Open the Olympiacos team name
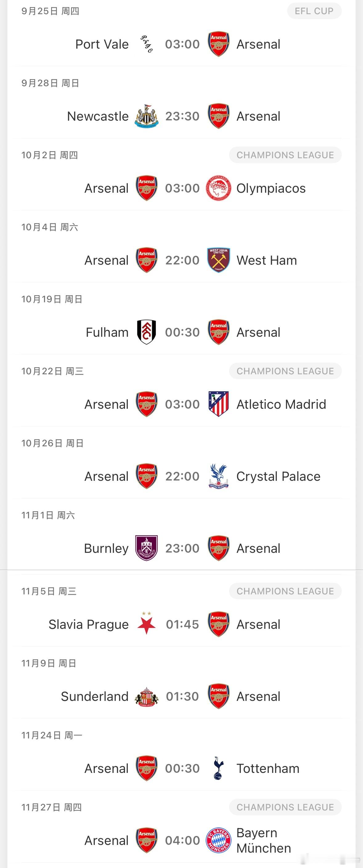Viewport: 363px width, 868px height. coord(271,188)
